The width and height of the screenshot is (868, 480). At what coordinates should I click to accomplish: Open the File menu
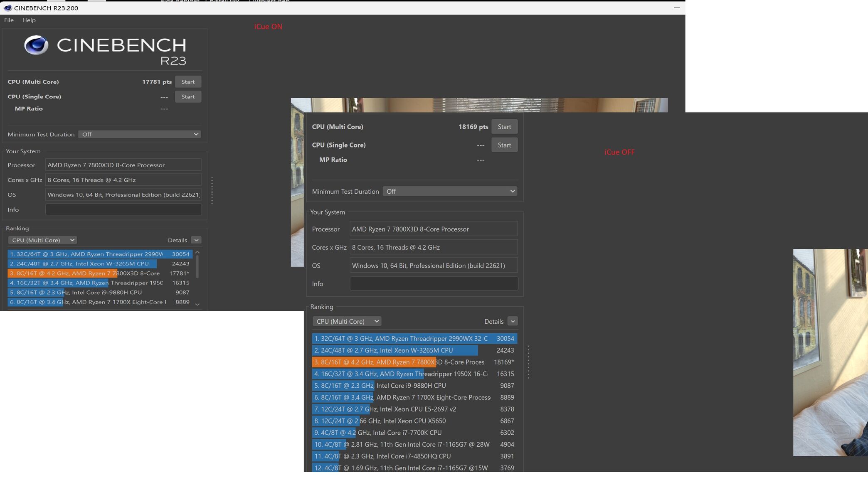[9, 20]
